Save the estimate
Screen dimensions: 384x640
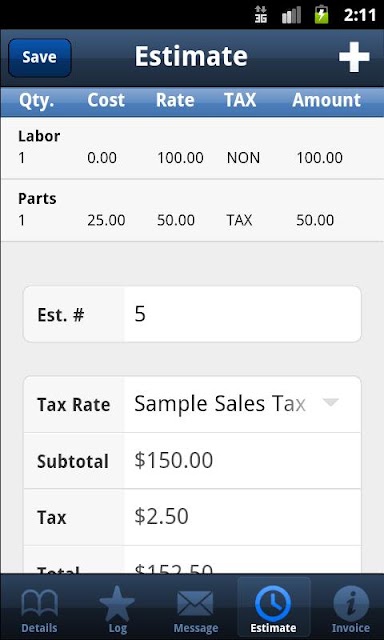pos(40,58)
